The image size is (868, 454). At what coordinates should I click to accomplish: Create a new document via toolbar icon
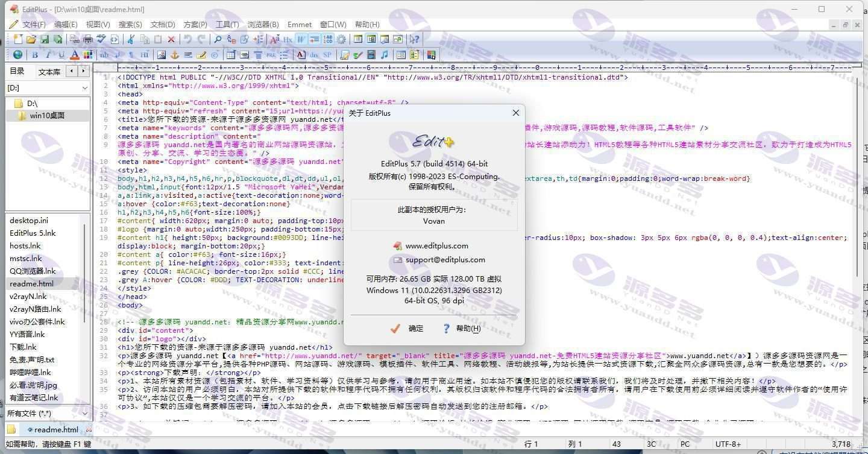click(x=18, y=39)
